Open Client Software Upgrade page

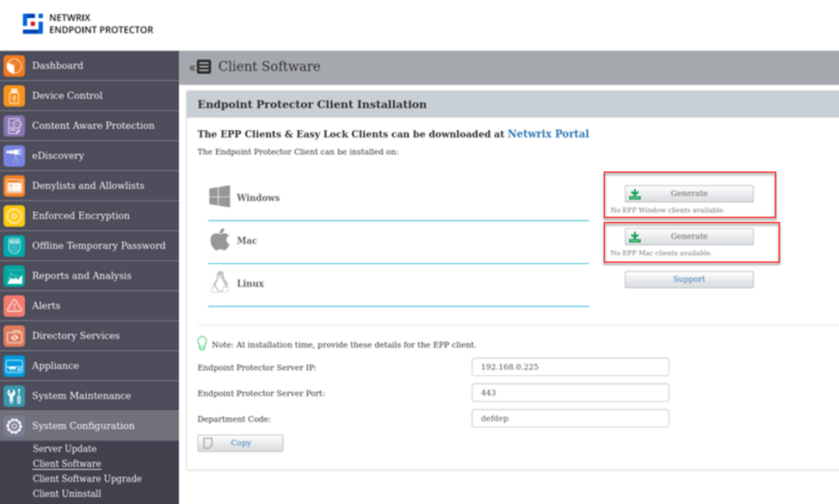point(87,479)
